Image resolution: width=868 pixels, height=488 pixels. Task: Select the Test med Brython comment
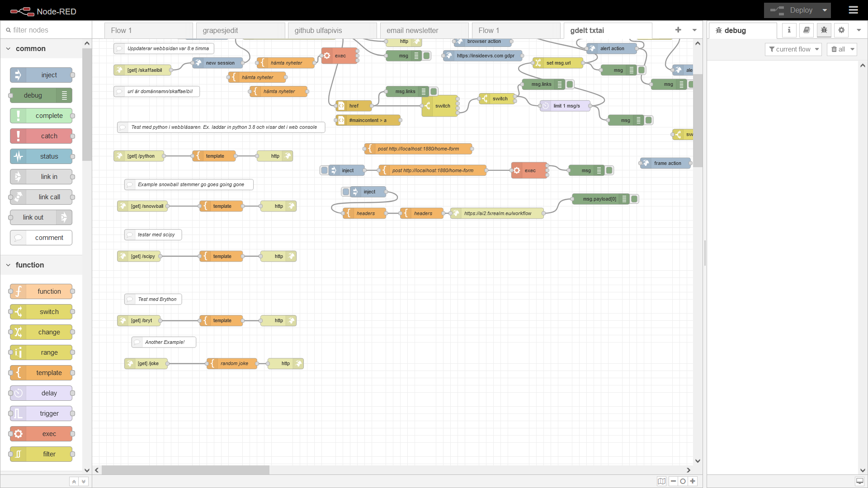coord(153,299)
